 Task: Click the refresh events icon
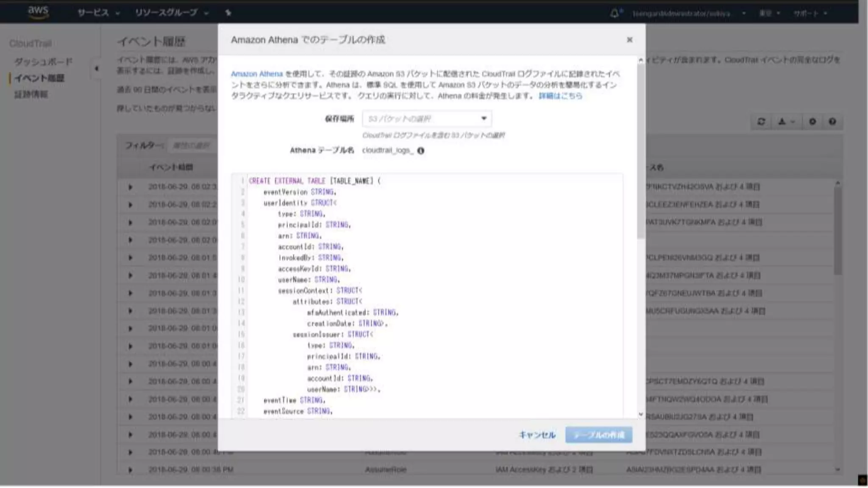tap(761, 122)
